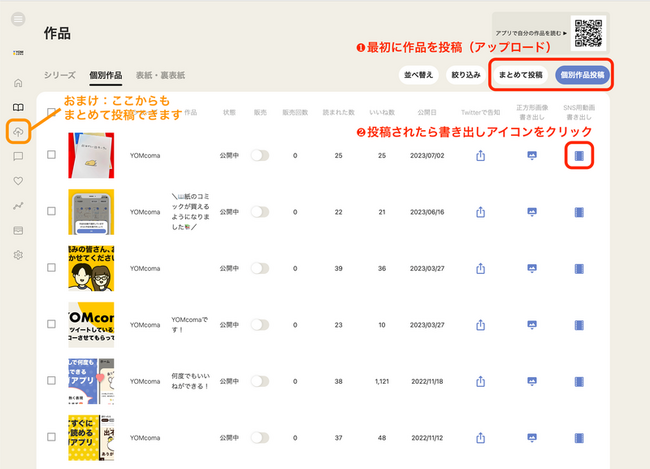Switch to the シリーズ tab
650x469 pixels.
pos(59,75)
